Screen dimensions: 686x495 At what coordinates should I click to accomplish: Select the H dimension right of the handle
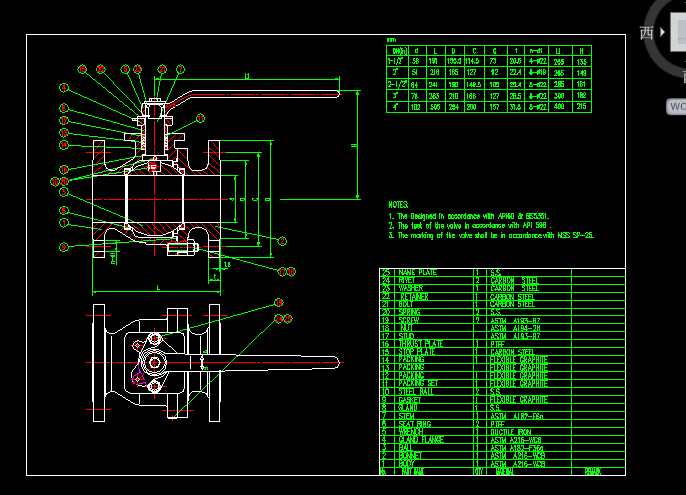point(354,146)
